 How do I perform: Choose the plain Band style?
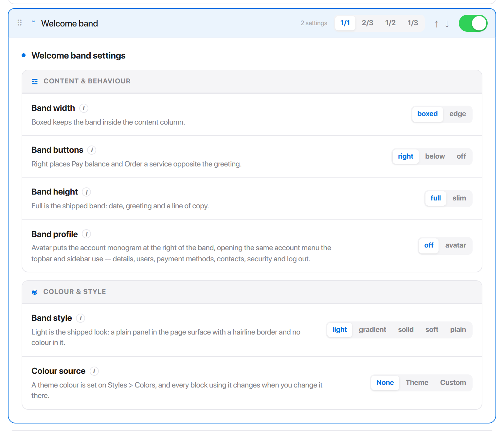coord(458,330)
